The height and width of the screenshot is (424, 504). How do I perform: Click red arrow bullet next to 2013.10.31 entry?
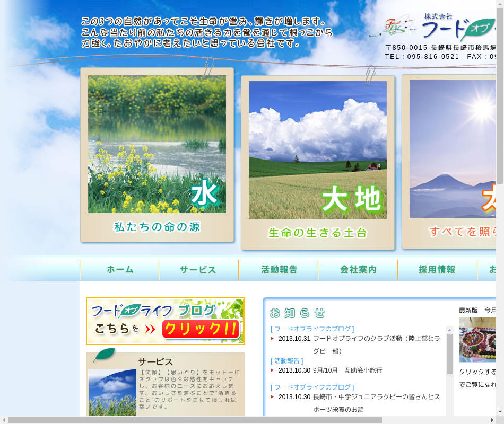(272, 338)
